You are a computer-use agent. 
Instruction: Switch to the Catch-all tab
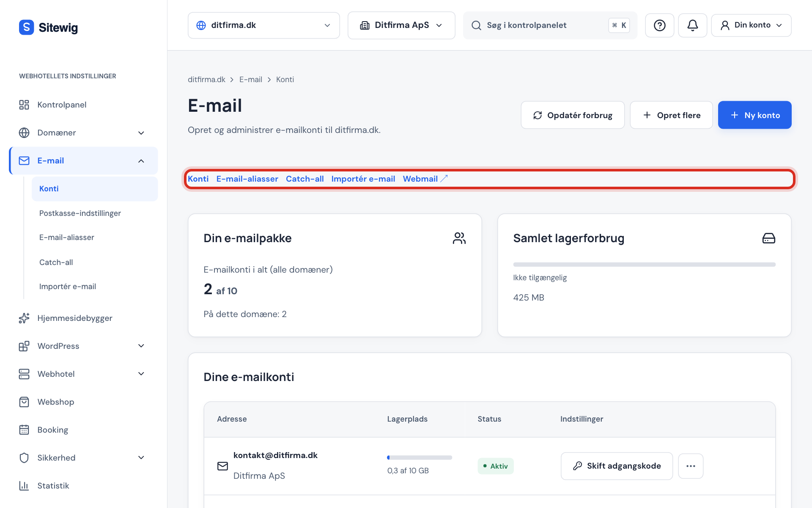[304, 179]
